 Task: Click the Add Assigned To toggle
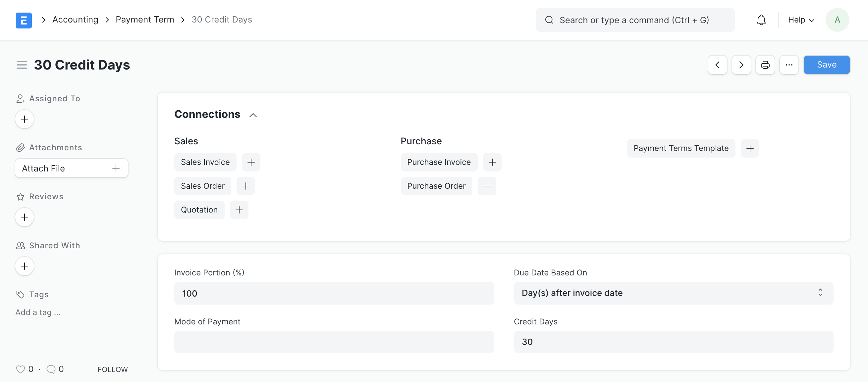pyautogui.click(x=25, y=118)
